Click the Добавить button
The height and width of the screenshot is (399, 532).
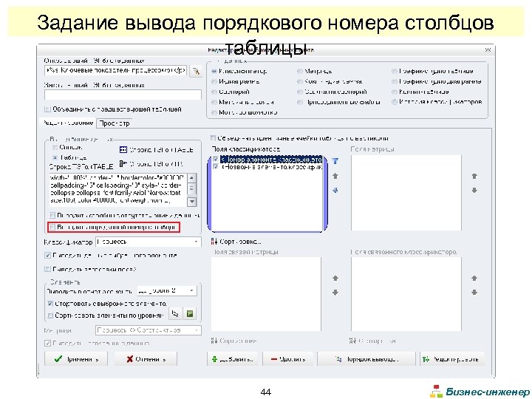coord(233,359)
